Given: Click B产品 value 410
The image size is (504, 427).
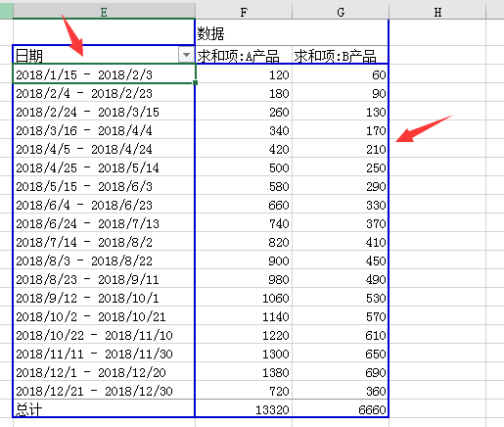Looking at the screenshot, I should point(341,241).
